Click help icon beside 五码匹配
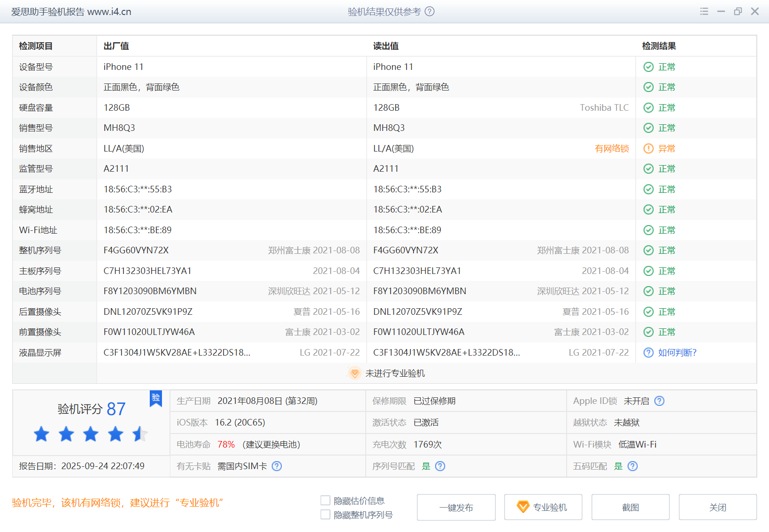 (632, 466)
